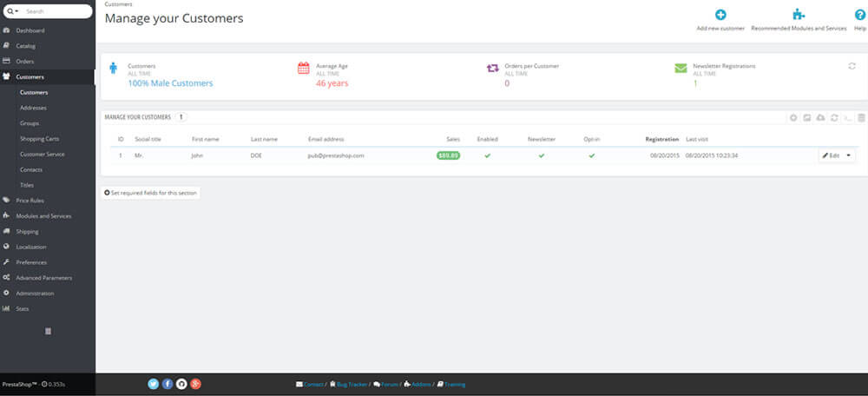Open Recommended Modules and Services puzzle icon

798,15
